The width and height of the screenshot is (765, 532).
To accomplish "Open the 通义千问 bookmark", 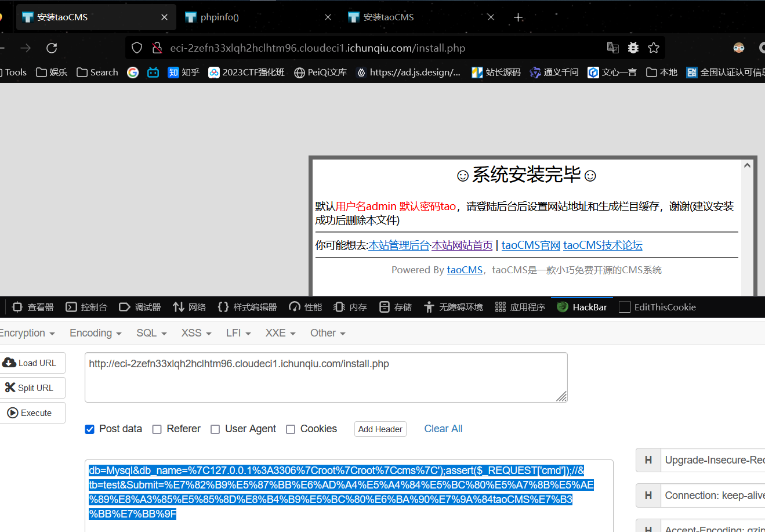I will (554, 73).
